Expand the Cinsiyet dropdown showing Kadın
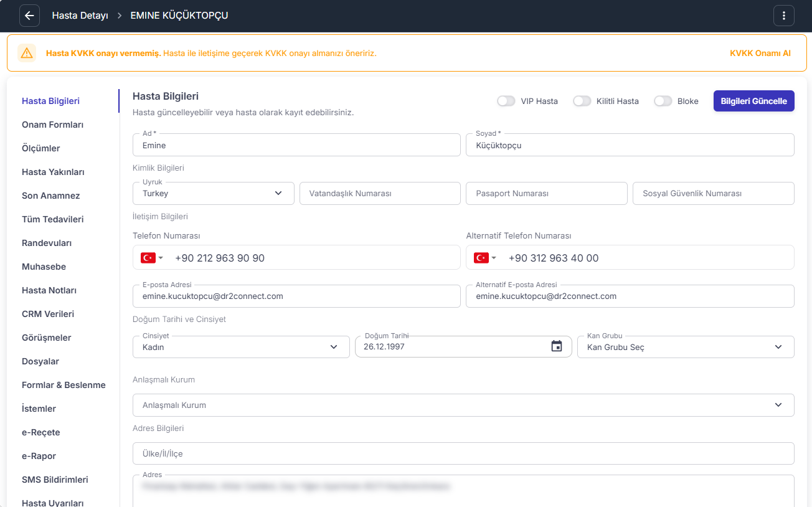812x507 pixels. point(241,347)
